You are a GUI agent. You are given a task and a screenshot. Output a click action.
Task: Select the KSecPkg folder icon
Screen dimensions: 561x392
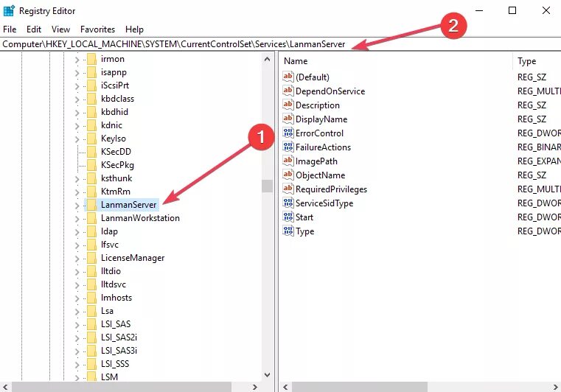(91, 165)
